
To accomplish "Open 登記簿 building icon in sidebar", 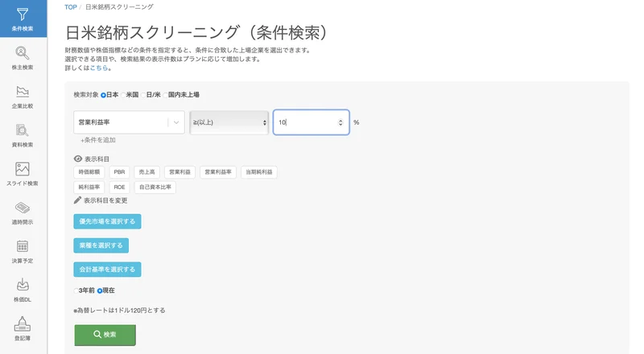I will tap(23, 323).
